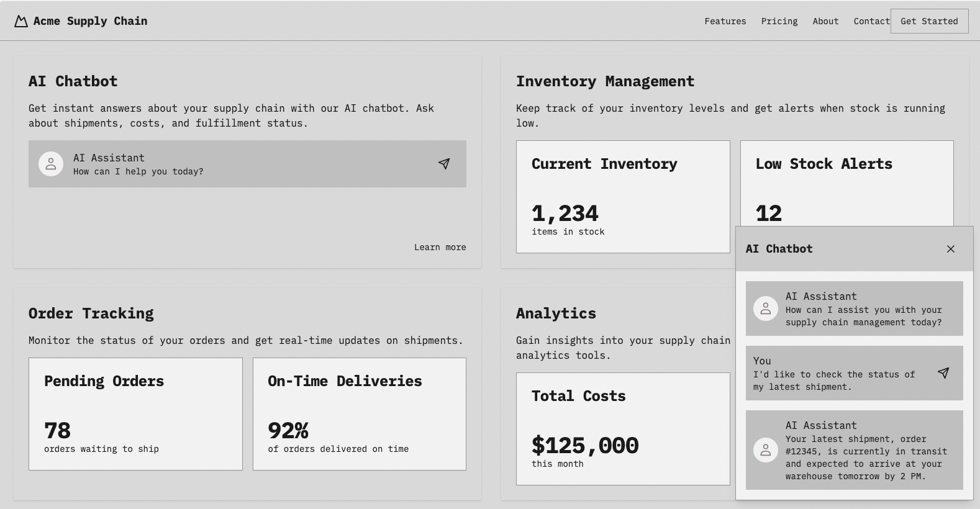
Task: Open the Contact nav link
Action: coord(871,21)
